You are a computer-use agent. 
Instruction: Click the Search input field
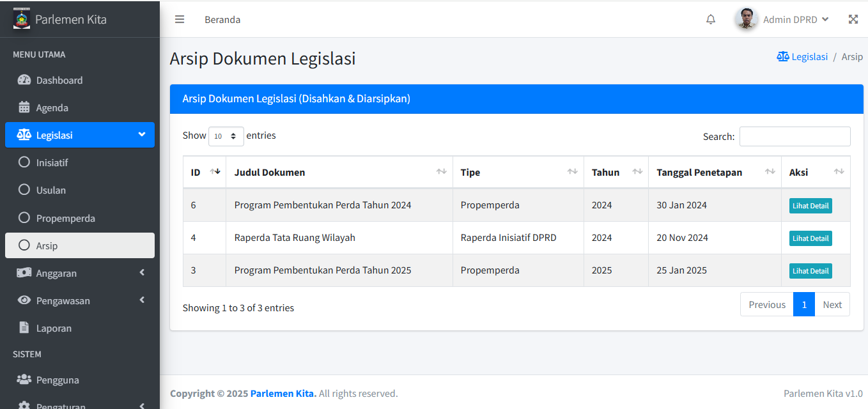click(x=794, y=137)
